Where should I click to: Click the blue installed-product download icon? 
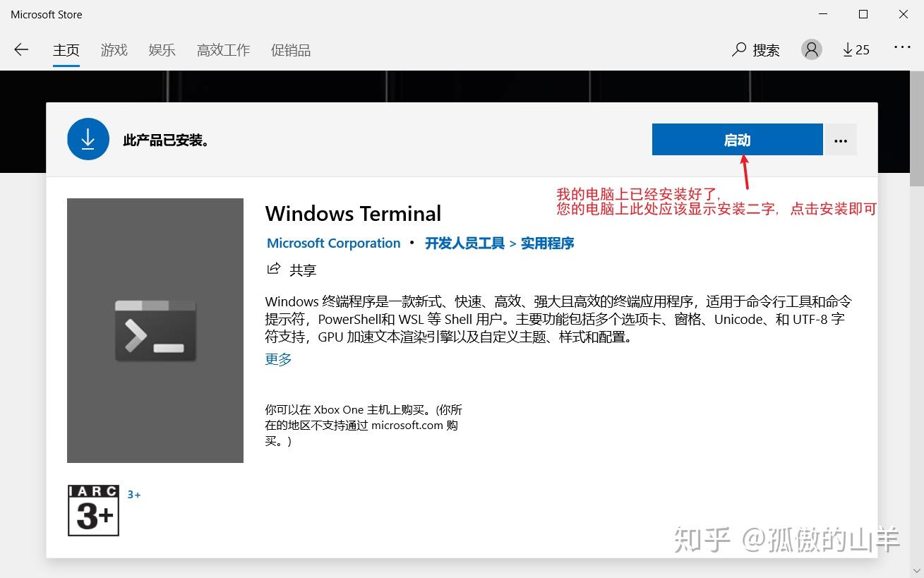point(88,139)
